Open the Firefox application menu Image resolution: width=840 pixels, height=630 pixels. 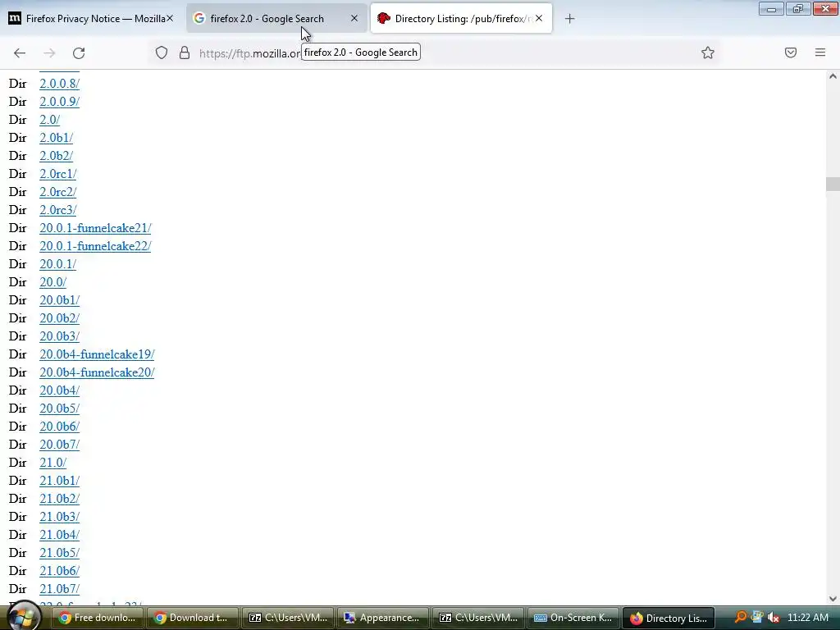coord(820,52)
